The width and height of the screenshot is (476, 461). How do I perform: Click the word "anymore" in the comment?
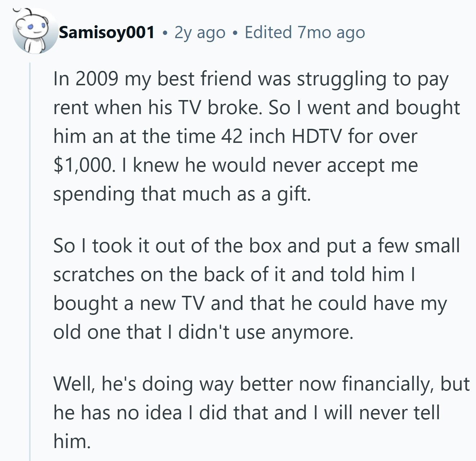click(312, 332)
